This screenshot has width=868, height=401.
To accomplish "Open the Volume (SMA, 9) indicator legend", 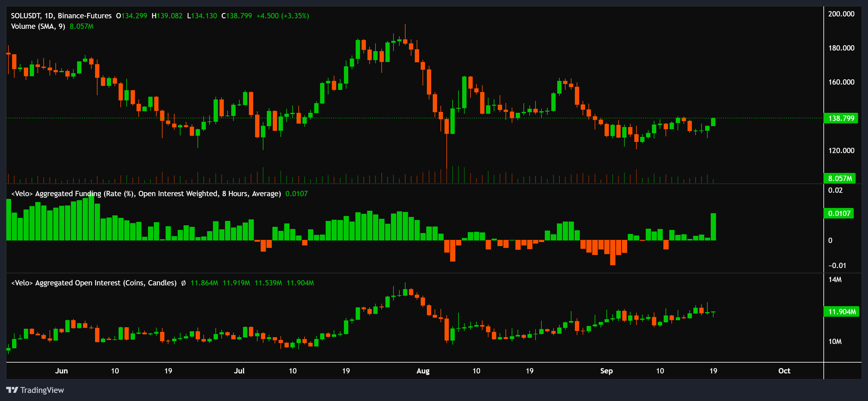I will [38, 26].
